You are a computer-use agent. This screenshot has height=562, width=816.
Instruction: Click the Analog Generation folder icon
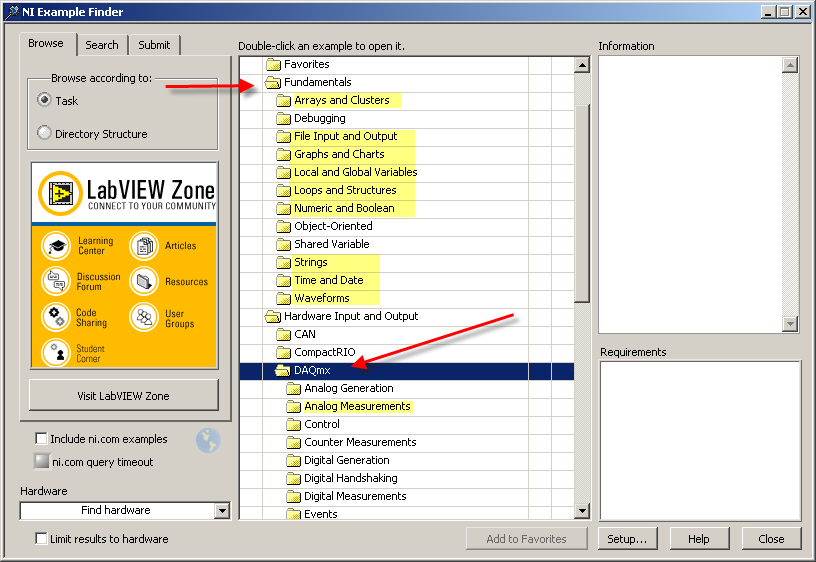(x=294, y=389)
